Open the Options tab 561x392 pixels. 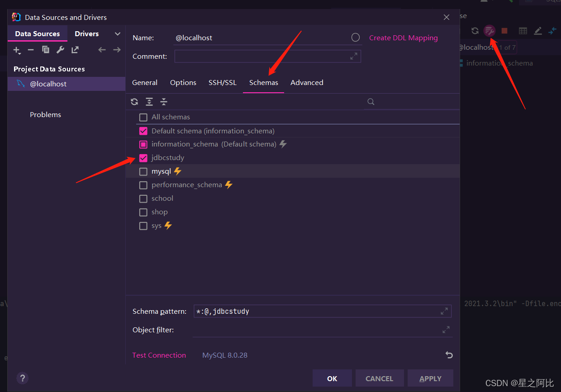pyautogui.click(x=183, y=82)
